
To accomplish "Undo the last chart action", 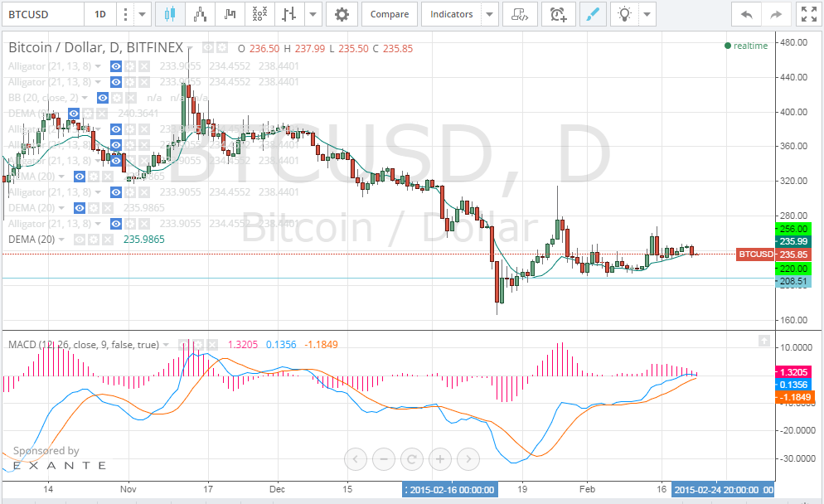I will tap(746, 13).
